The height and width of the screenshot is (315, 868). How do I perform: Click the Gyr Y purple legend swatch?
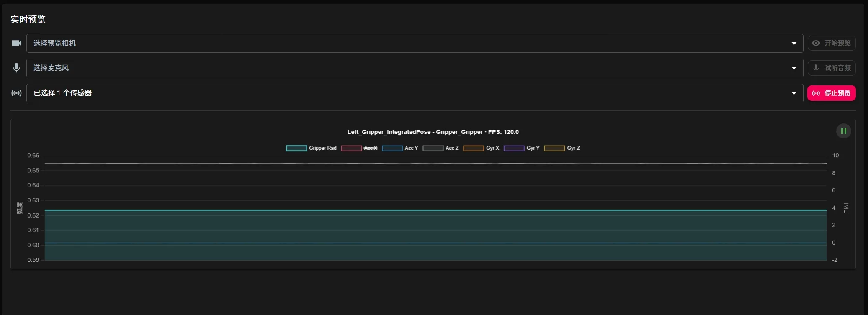click(514, 148)
